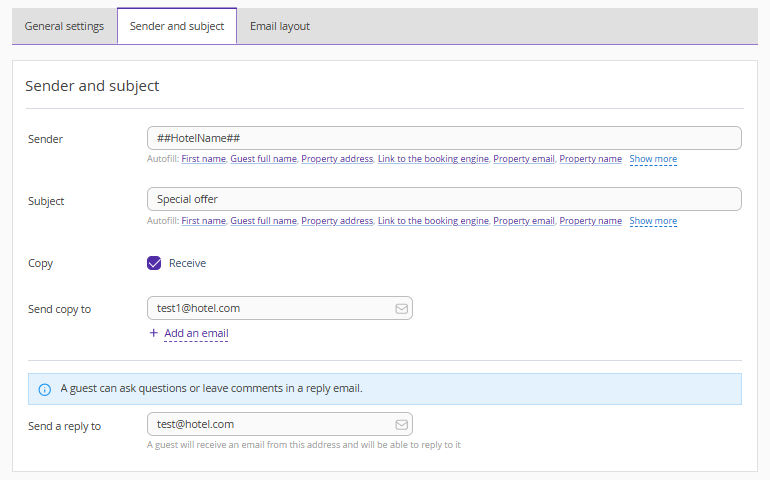The height and width of the screenshot is (480, 770).
Task: Edit the Send a reply to address
Action: coord(270,425)
